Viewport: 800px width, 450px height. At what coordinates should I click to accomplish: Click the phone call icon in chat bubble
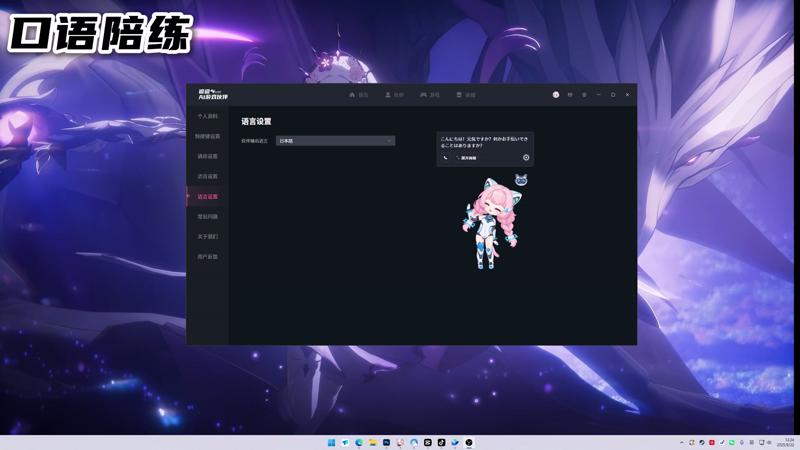tap(445, 158)
